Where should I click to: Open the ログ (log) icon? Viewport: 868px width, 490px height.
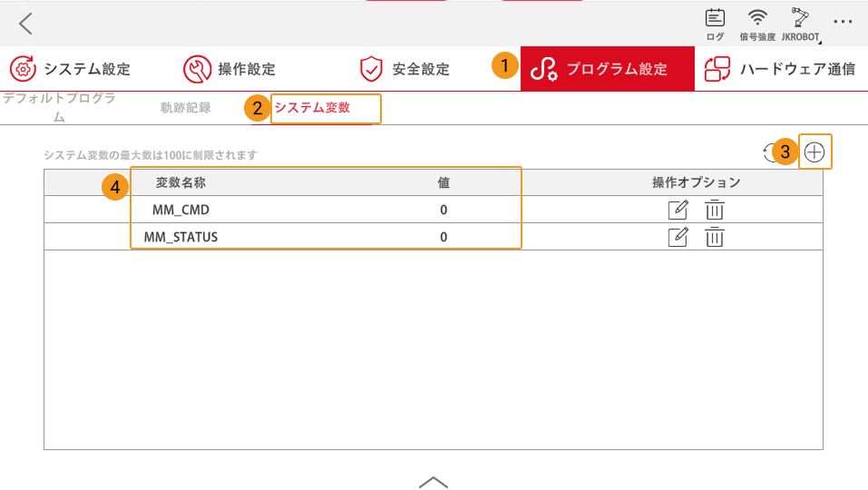(x=715, y=23)
